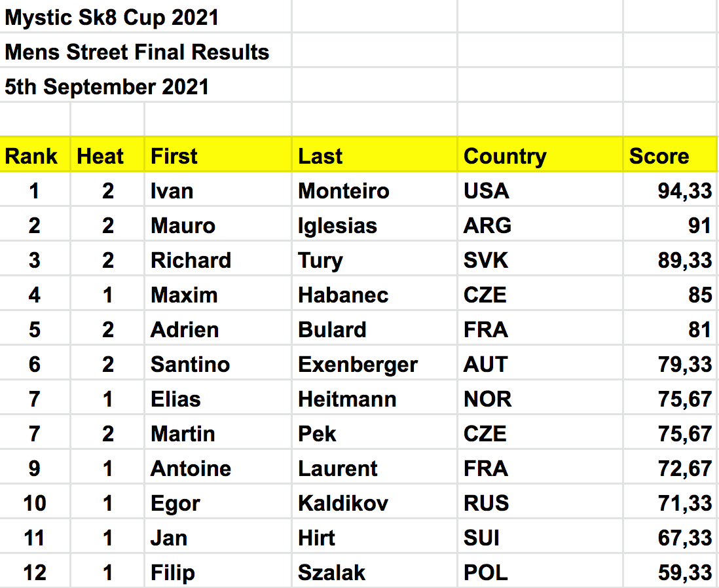Image resolution: width=719 pixels, height=588 pixels.
Task: Click the cell with name Antoine
Action: click(191, 469)
